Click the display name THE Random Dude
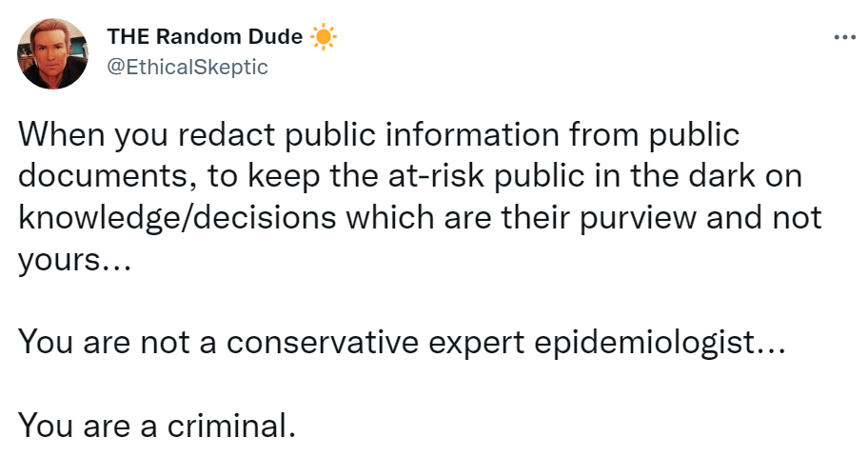Viewport: 868px width, 457px height. tap(205, 37)
